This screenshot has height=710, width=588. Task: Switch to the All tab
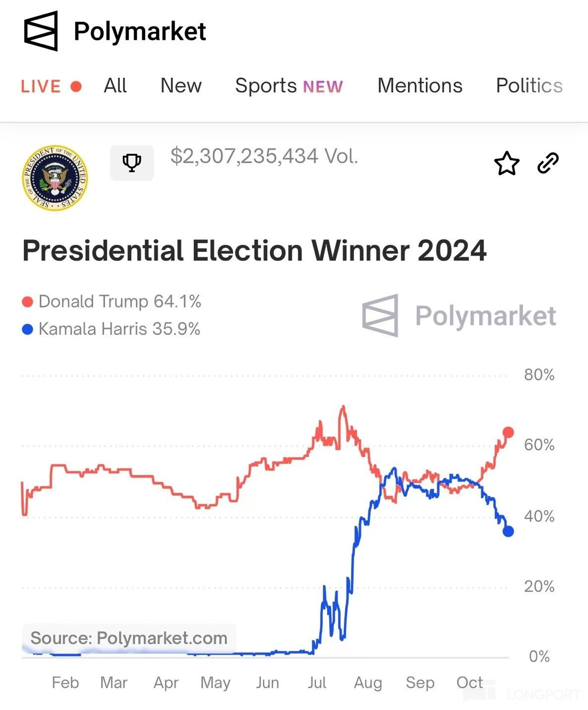115,86
